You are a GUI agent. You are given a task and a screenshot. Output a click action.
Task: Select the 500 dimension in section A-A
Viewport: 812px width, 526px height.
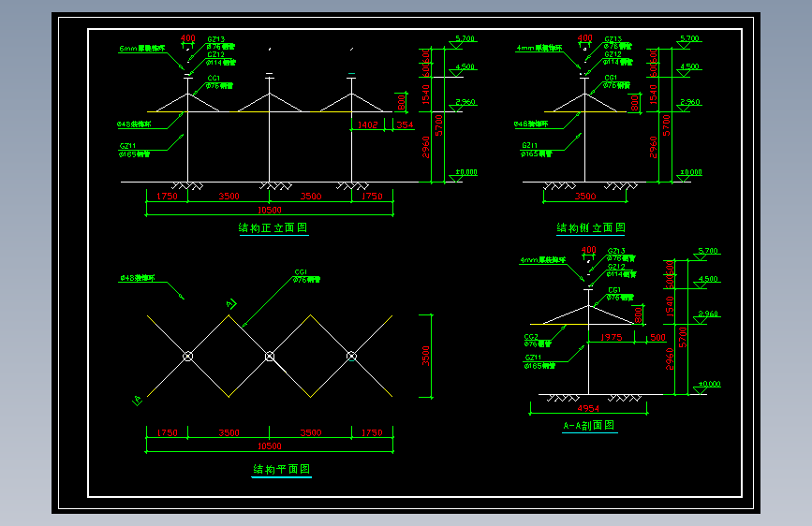pyautogui.click(x=657, y=337)
